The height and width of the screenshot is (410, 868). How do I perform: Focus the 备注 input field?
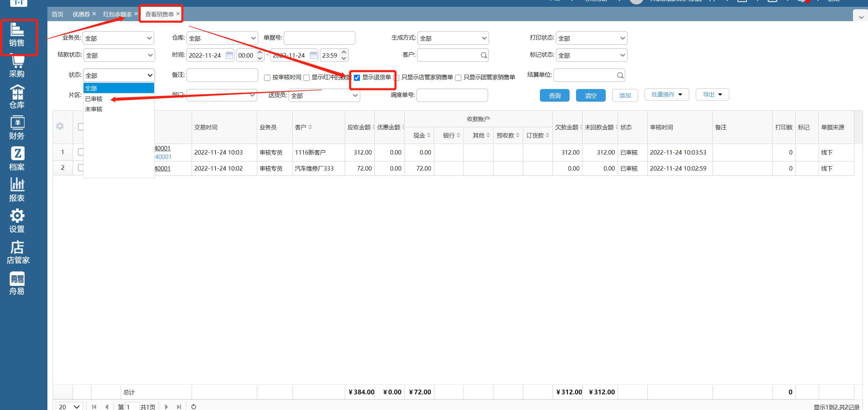tap(222, 75)
